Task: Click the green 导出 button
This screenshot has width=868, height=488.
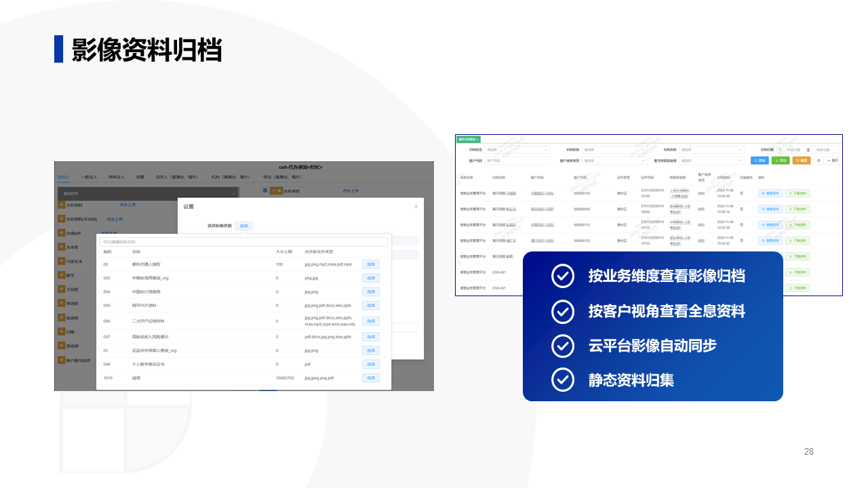Action: pyautogui.click(x=781, y=161)
